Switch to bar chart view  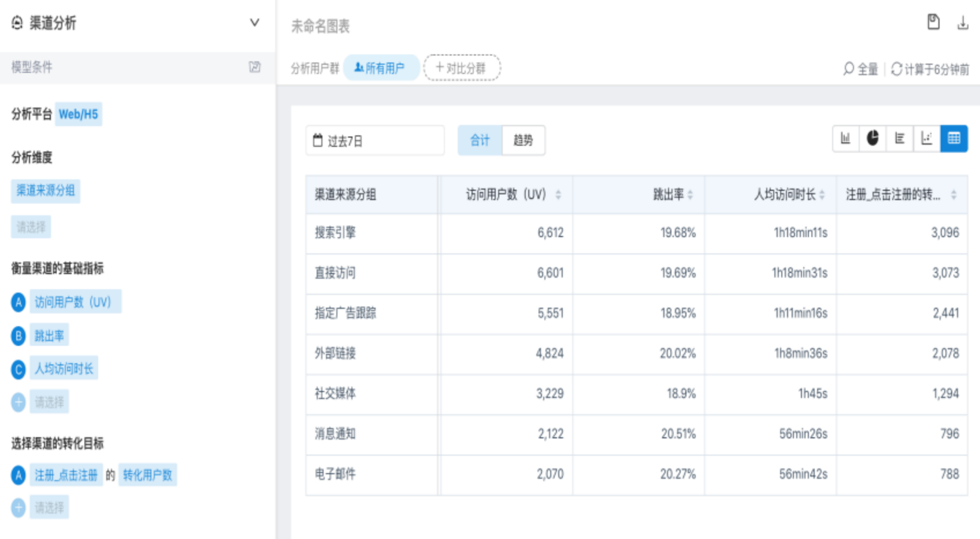click(846, 138)
